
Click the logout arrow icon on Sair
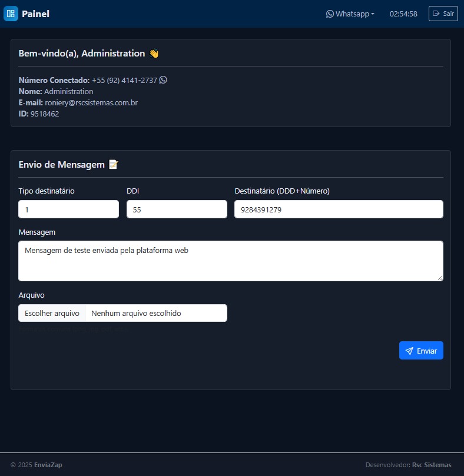(436, 14)
